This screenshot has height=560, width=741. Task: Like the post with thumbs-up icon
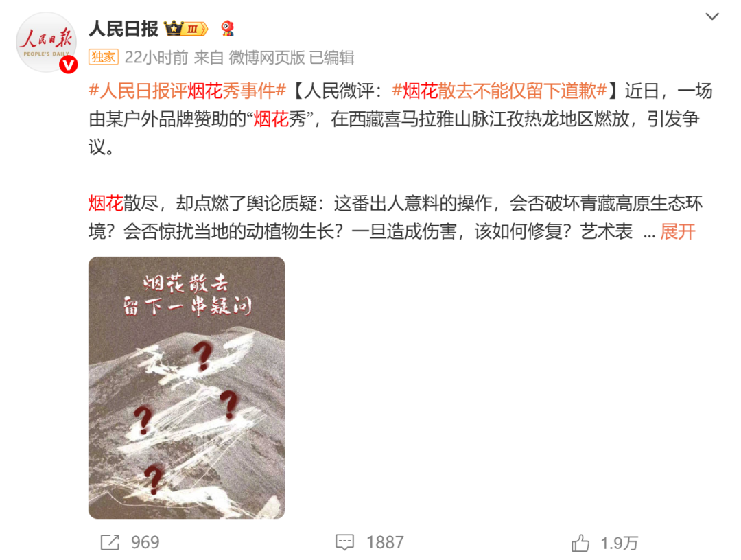pyautogui.click(x=580, y=543)
